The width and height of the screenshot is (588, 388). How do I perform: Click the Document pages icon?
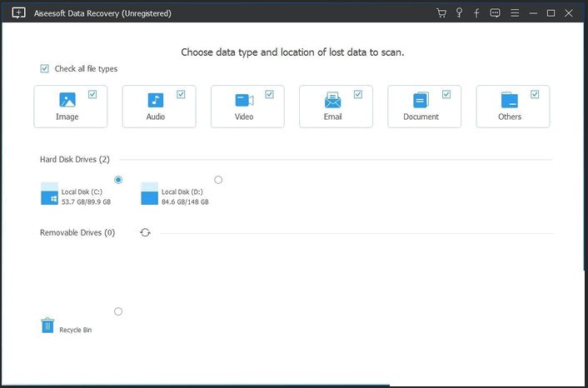tap(421, 100)
